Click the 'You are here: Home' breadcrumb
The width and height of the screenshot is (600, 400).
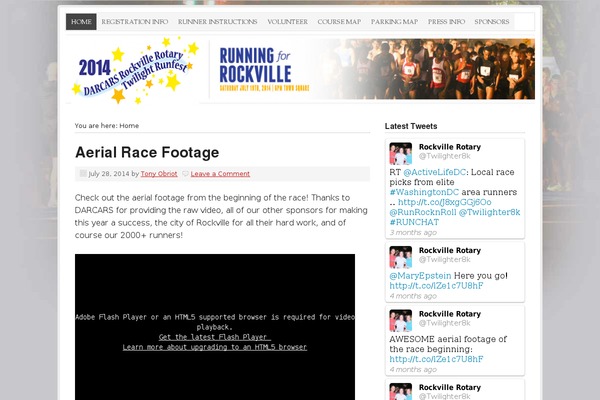click(x=107, y=126)
